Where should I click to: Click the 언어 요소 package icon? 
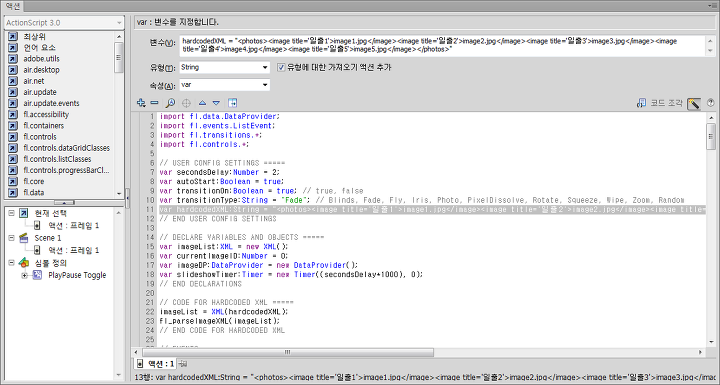tap(13, 47)
